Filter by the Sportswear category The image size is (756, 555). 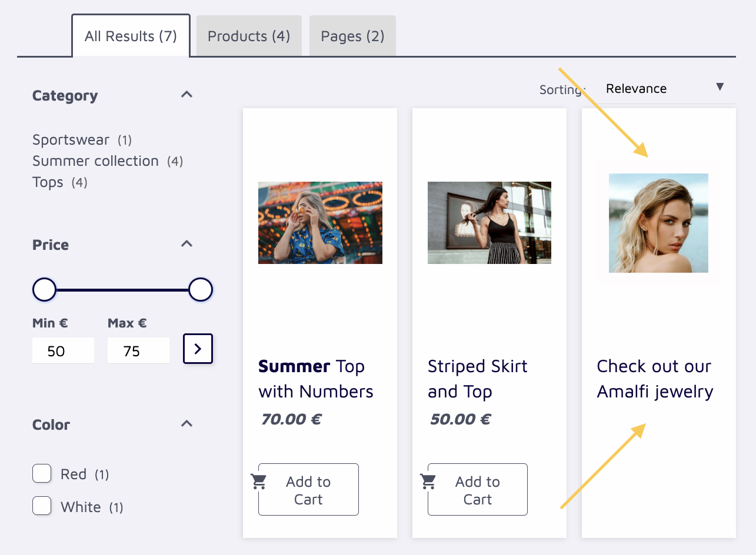[x=71, y=140]
